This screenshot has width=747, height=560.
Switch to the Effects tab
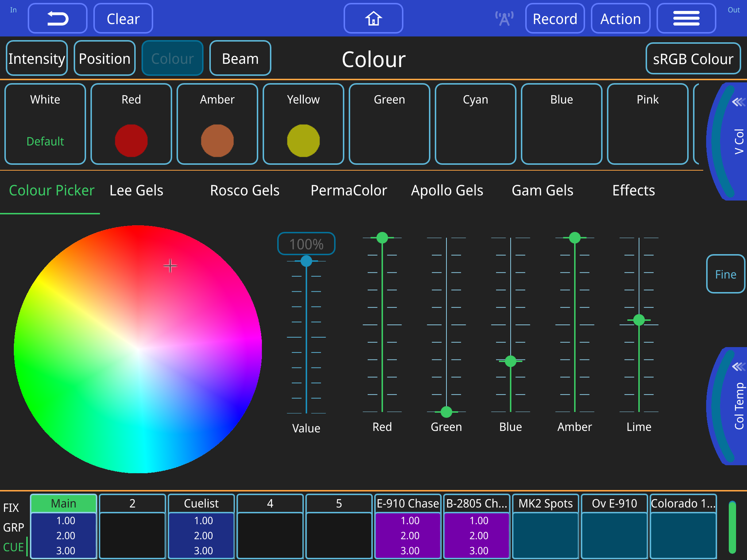(x=634, y=190)
